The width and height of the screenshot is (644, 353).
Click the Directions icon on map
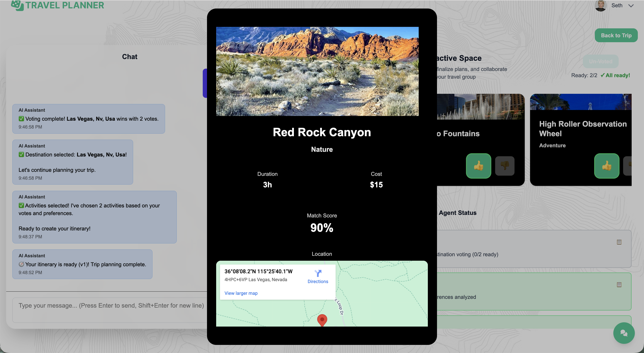[318, 273]
